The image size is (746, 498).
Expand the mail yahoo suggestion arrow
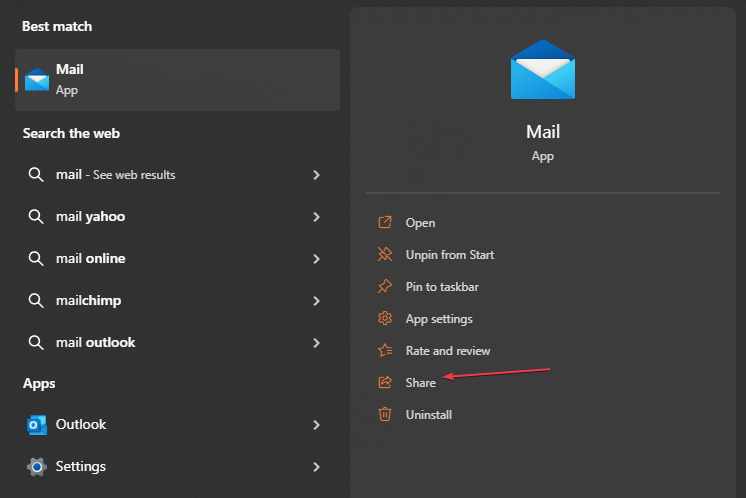316,217
